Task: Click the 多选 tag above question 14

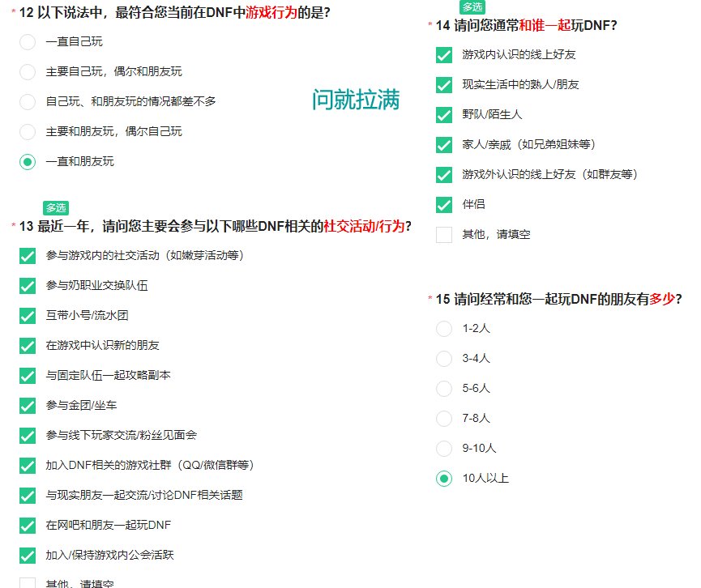Action: (472, 6)
